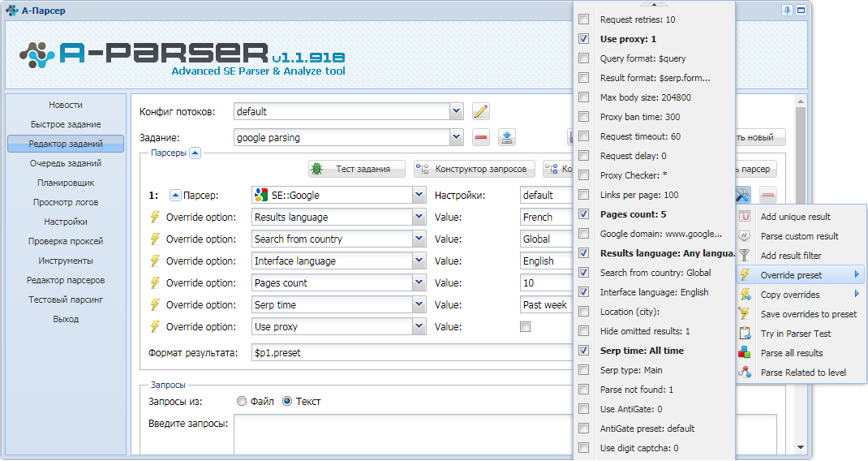Click the Copy overrides lightning icon

[746, 295]
